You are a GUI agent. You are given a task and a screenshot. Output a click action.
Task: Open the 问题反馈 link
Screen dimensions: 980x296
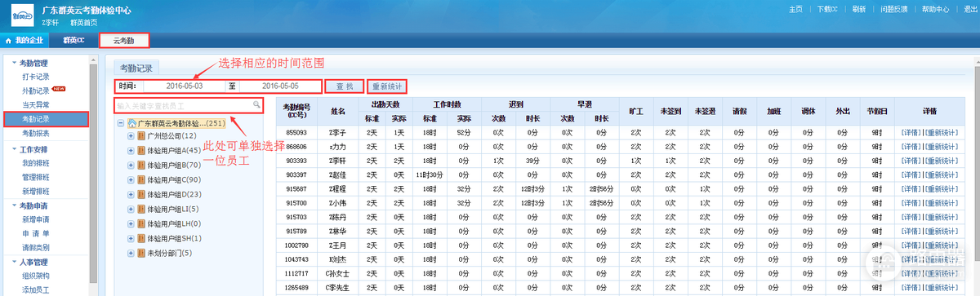pyautogui.click(x=893, y=10)
